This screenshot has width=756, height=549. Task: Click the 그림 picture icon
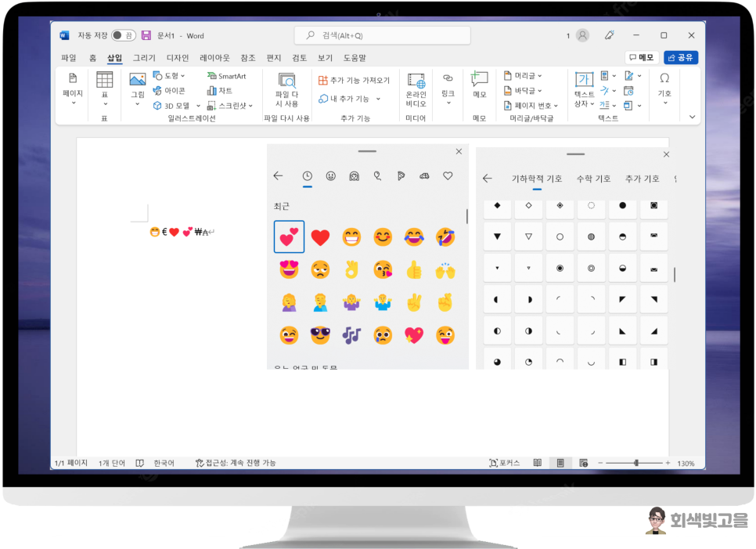138,80
